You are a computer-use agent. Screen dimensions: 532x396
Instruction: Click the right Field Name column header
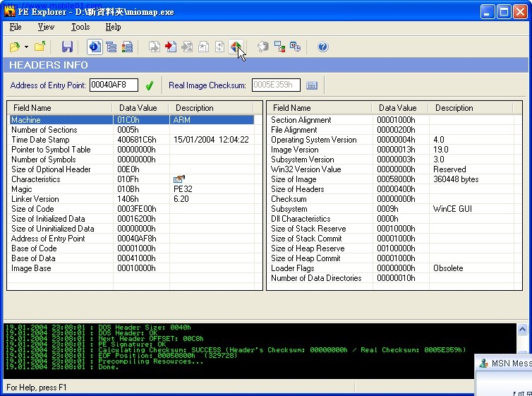click(320, 108)
